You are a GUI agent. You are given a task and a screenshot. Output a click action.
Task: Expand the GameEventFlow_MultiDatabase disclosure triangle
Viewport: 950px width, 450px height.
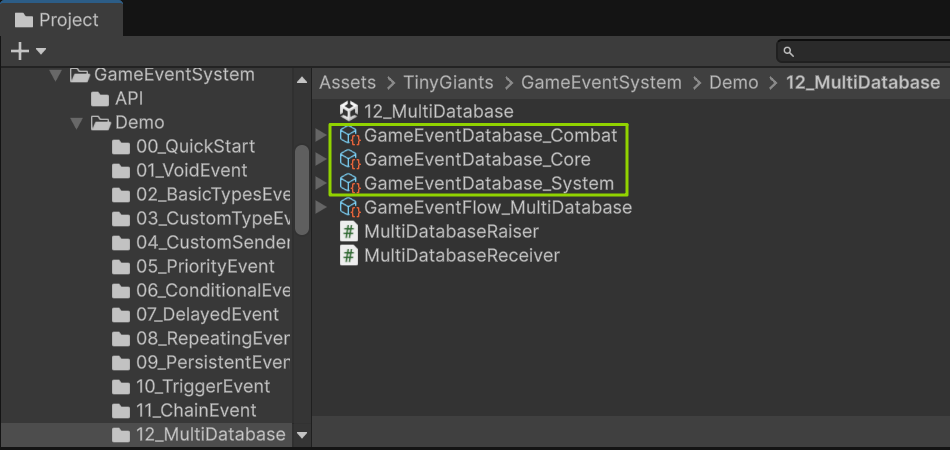321,207
